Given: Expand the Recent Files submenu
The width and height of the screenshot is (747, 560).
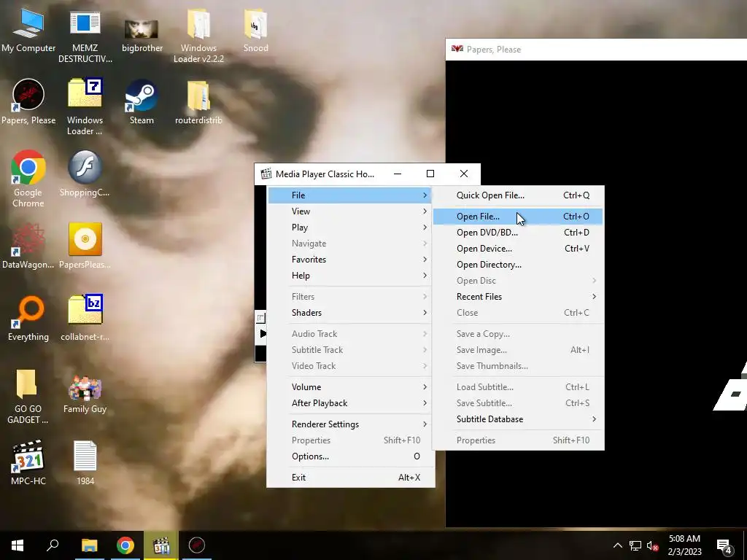Looking at the screenshot, I should point(518,297).
